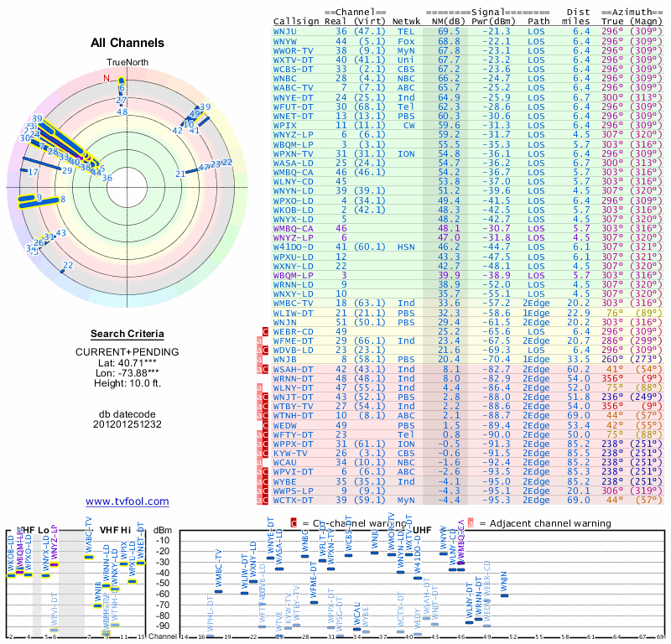Click the red C legend icon below the table
The image size is (671, 644).
[294, 523]
